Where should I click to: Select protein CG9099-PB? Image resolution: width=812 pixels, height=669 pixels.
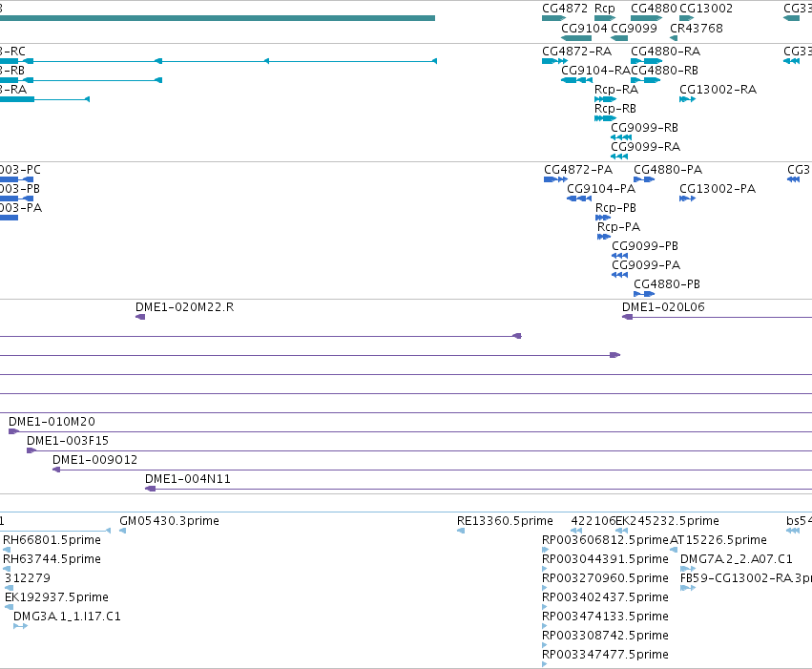(x=645, y=245)
